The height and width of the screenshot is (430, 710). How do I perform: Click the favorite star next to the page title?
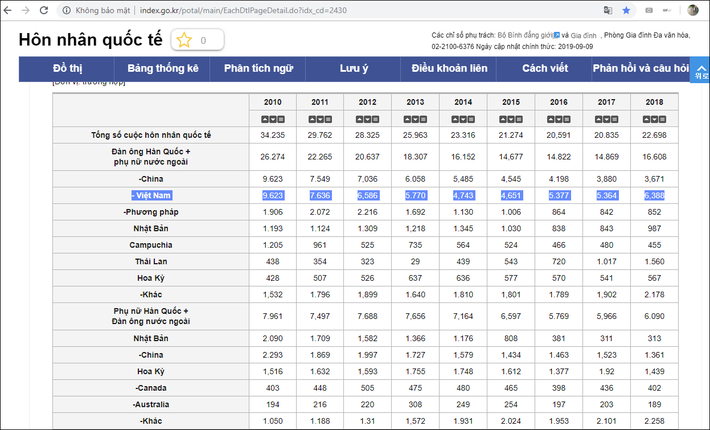click(x=184, y=41)
